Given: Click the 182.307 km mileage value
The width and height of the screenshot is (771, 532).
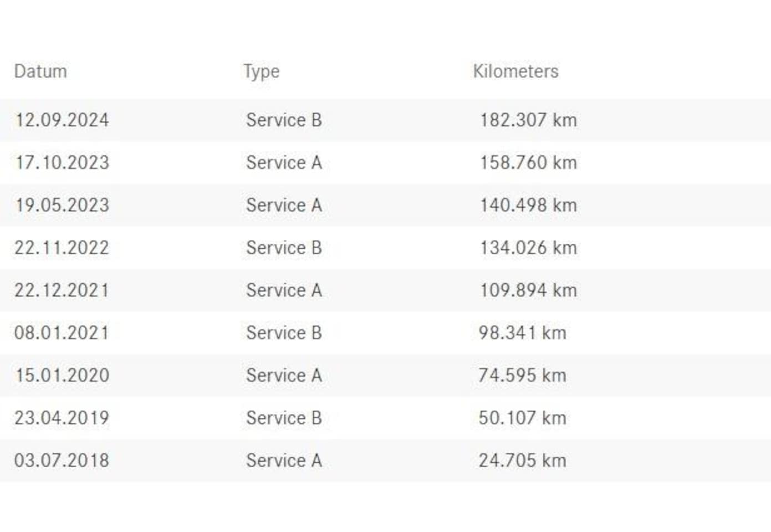Looking at the screenshot, I should click(x=528, y=120).
